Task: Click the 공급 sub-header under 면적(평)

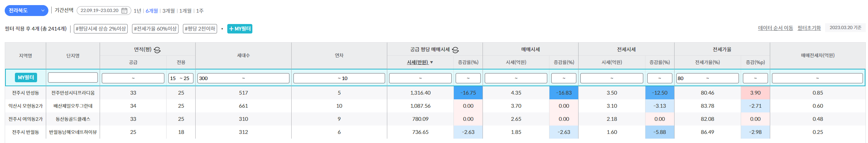Action: click(133, 63)
